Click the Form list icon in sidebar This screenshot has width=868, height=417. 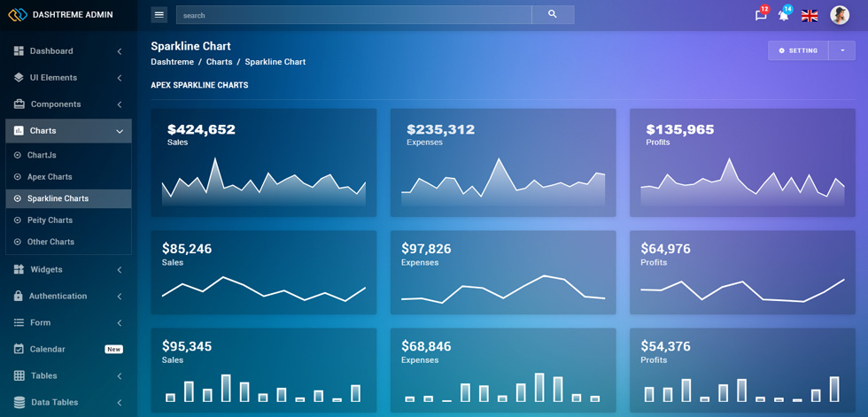19,322
